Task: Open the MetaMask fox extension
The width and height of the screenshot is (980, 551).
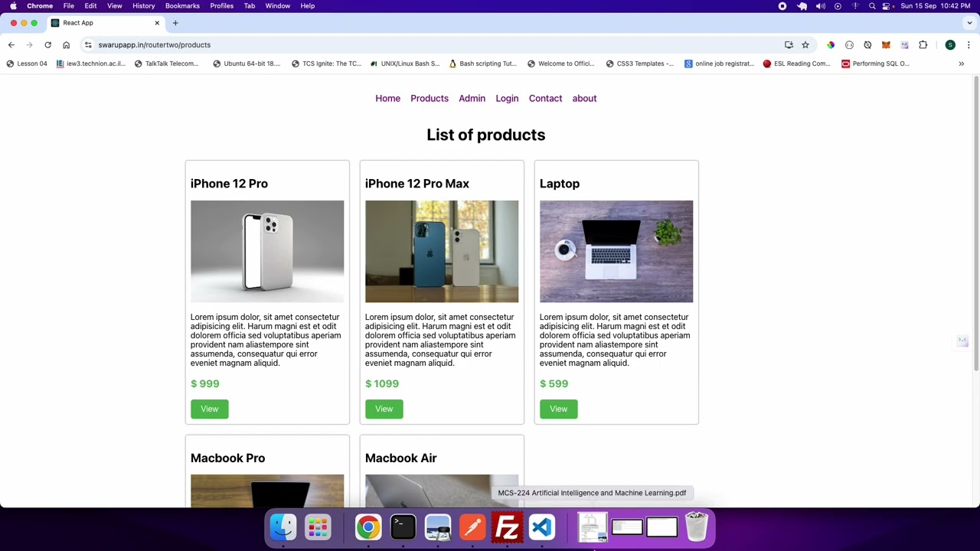Action: click(x=886, y=45)
